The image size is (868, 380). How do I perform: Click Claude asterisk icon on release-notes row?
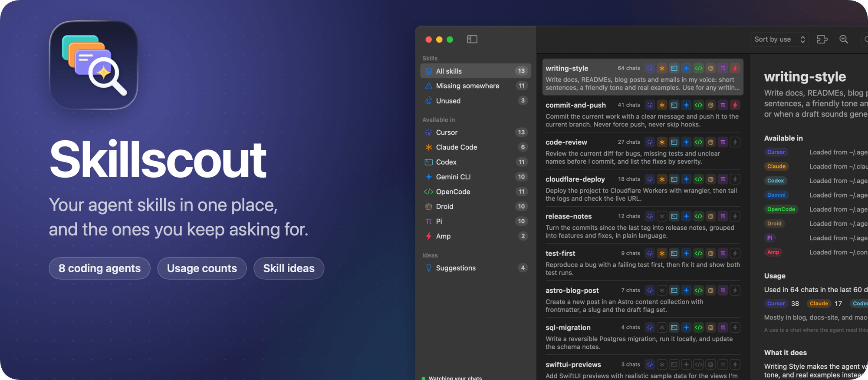662,216
